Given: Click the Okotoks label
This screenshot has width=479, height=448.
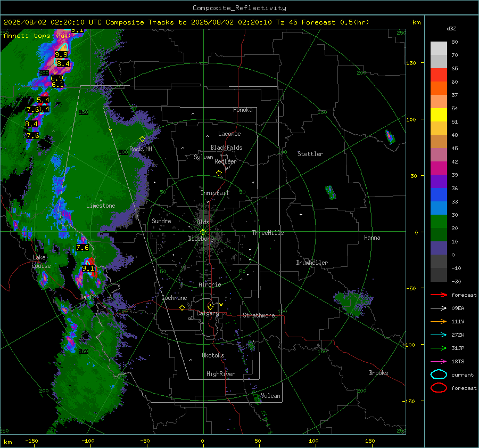Looking at the screenshot, I should coord(213,355).
